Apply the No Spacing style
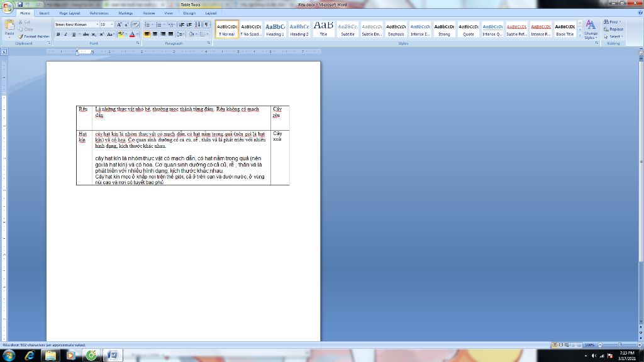The height and width of the screenshot is (362, 644). [x=251, y=29]
